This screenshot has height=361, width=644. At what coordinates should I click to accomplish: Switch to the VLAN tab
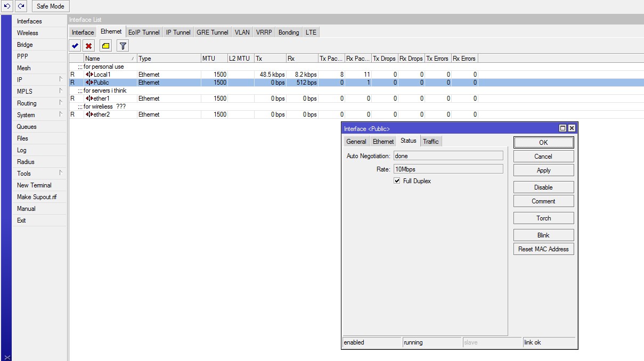pyautogui.click(x=242, y=32)
